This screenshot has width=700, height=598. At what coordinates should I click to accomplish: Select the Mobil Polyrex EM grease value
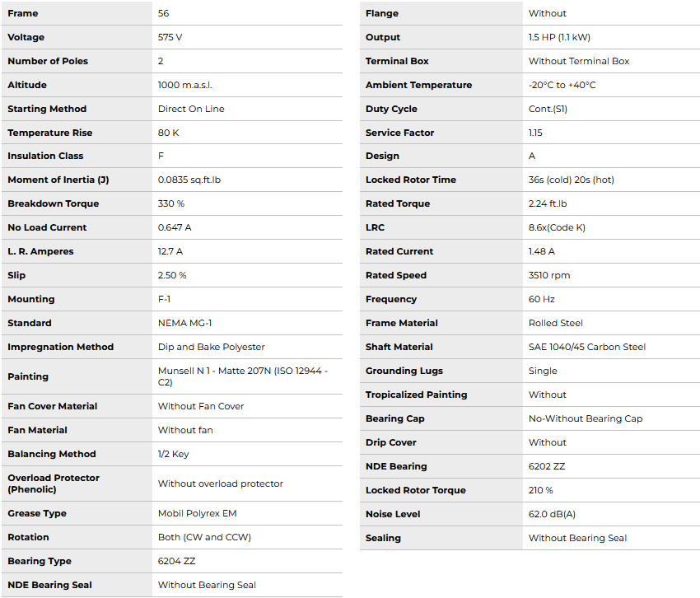click(197, 513)
